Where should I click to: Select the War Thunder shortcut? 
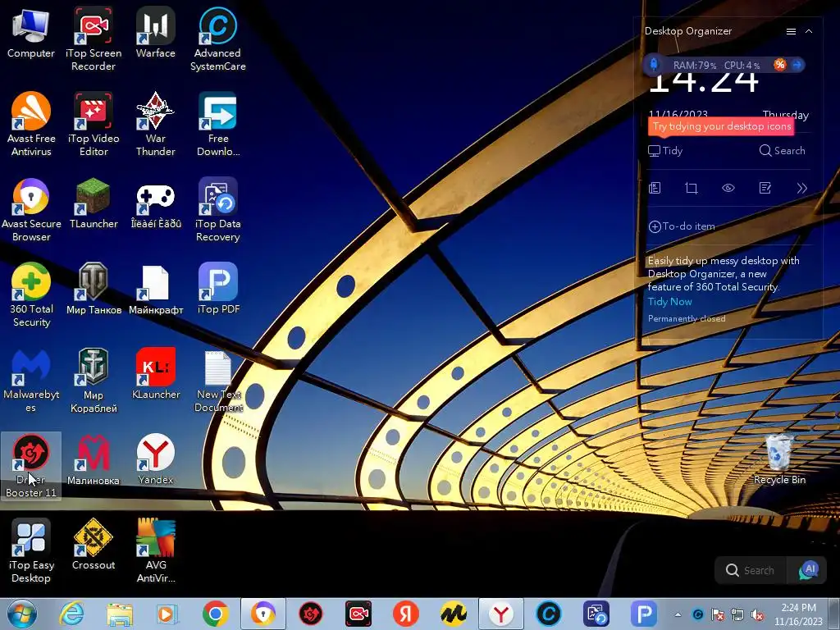(x=155, y=125)
